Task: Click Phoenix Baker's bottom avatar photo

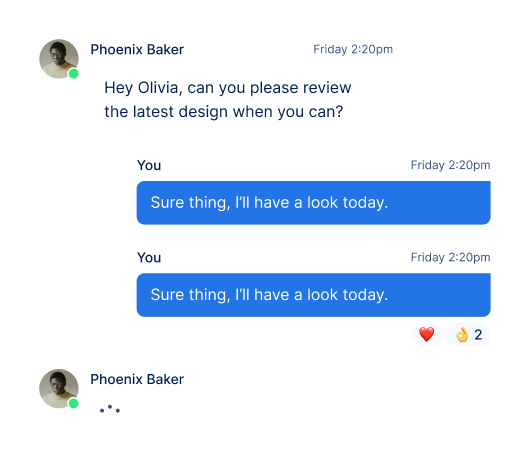Action: pyautogui.click(x=59, y=388)
